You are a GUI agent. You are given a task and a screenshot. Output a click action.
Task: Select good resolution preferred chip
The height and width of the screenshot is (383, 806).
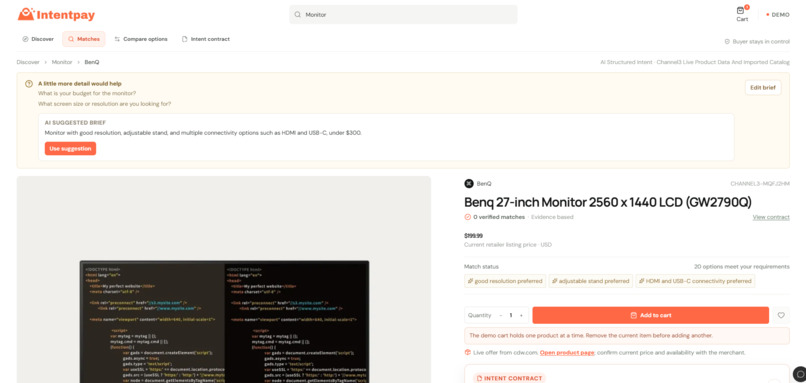[x=505, y=281]
